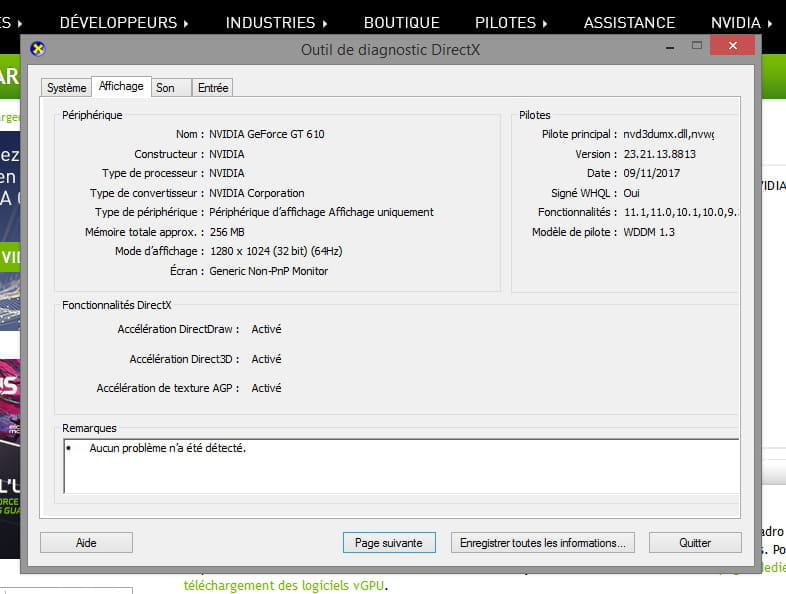
Task: Go to Page suivante
Action: [389, 543]
